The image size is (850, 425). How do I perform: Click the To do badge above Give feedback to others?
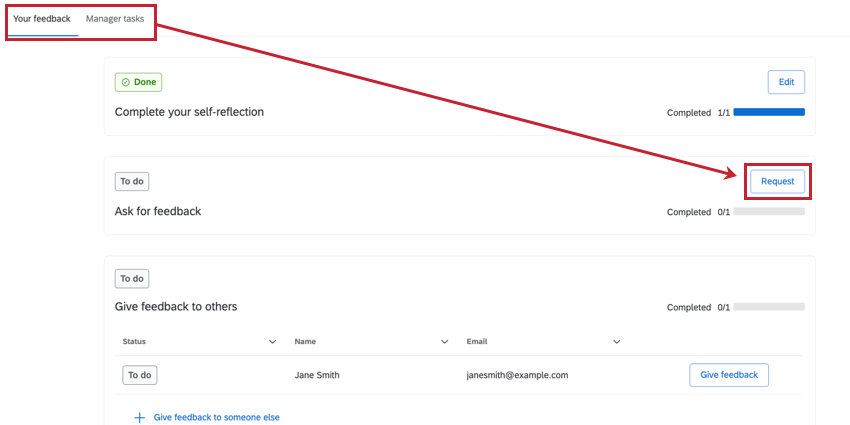(132, 279)
